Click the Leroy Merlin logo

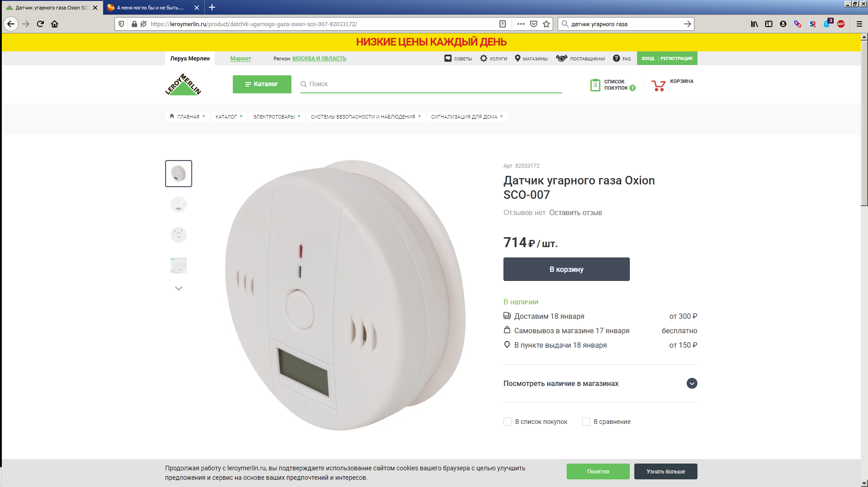183,84
